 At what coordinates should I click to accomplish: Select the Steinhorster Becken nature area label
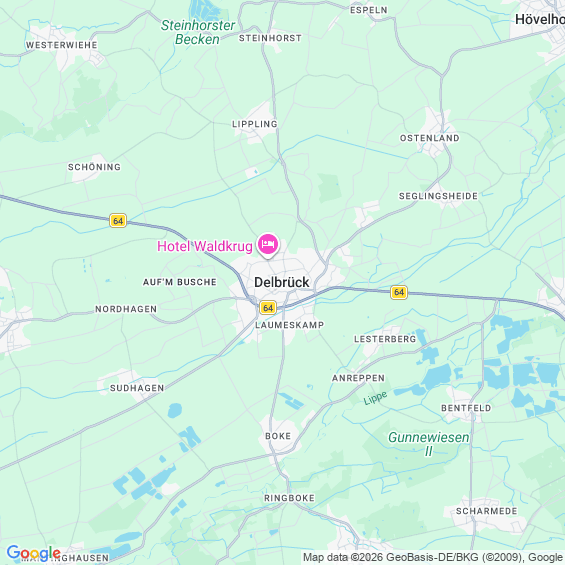pyautogui.click(x=197, y=32)
